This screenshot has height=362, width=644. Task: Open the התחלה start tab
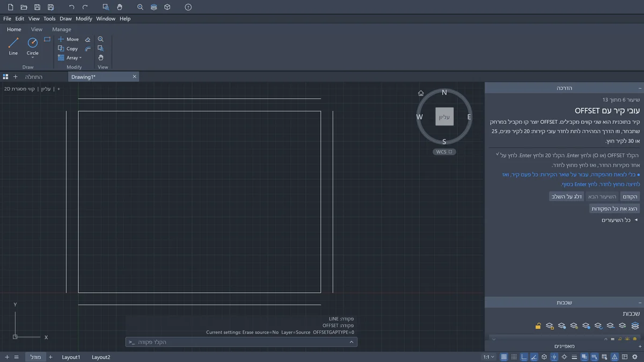pos(34,77)
